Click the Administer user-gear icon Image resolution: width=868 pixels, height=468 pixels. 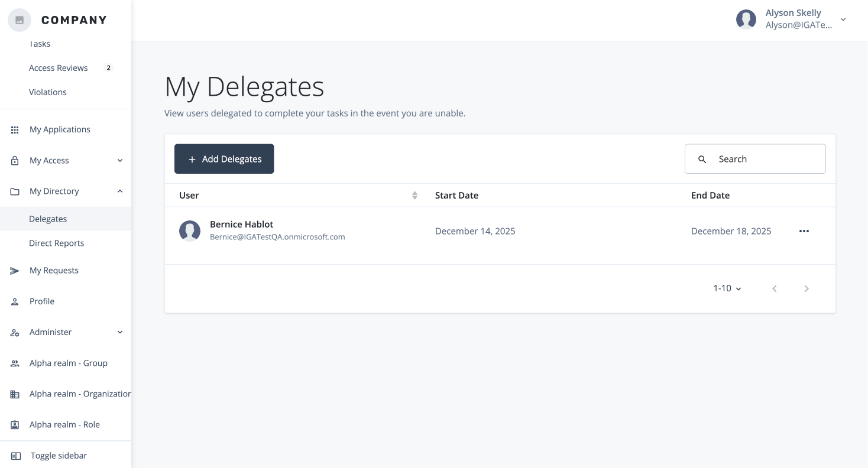point(15,332)
